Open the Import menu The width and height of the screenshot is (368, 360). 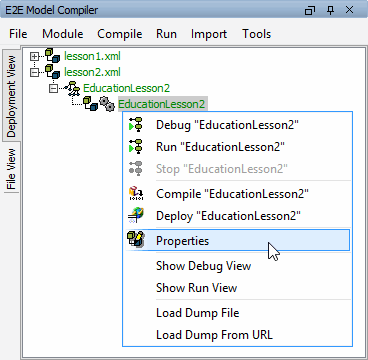(x=209, y=34)
